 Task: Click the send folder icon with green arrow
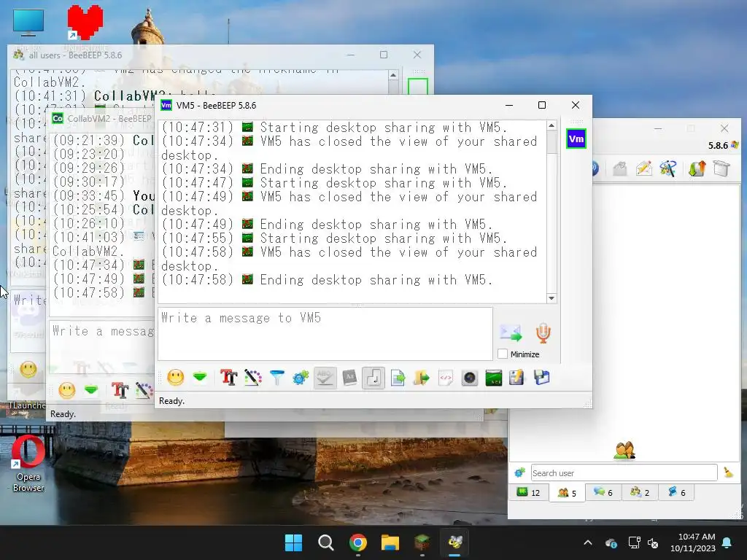pyautogui.click(x=421, y=378)
